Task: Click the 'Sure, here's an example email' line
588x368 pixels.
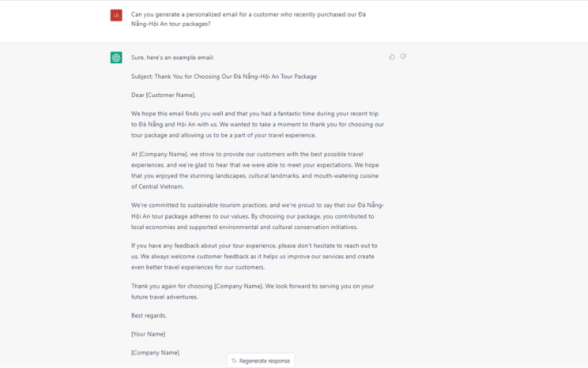Action: pos(173,57)
